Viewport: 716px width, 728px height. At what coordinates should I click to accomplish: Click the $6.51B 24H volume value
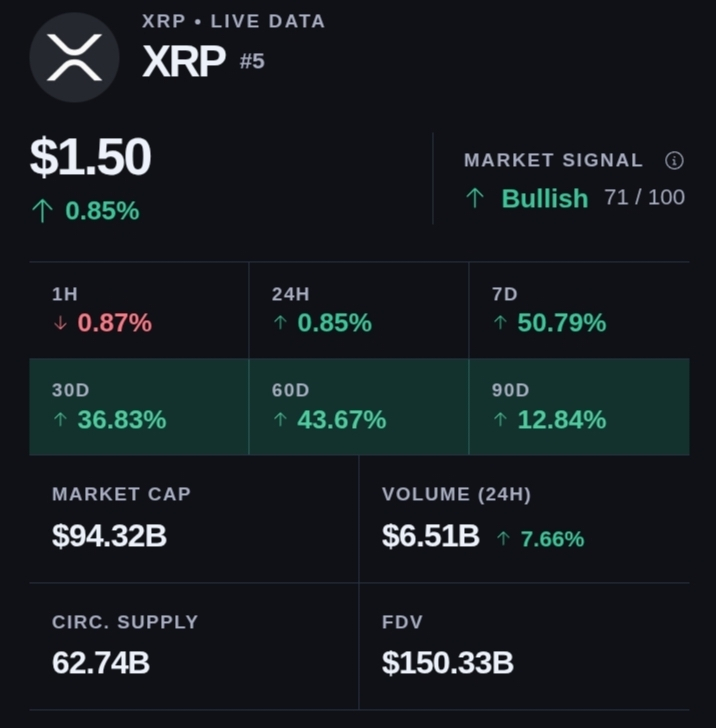tap(430, 535)
